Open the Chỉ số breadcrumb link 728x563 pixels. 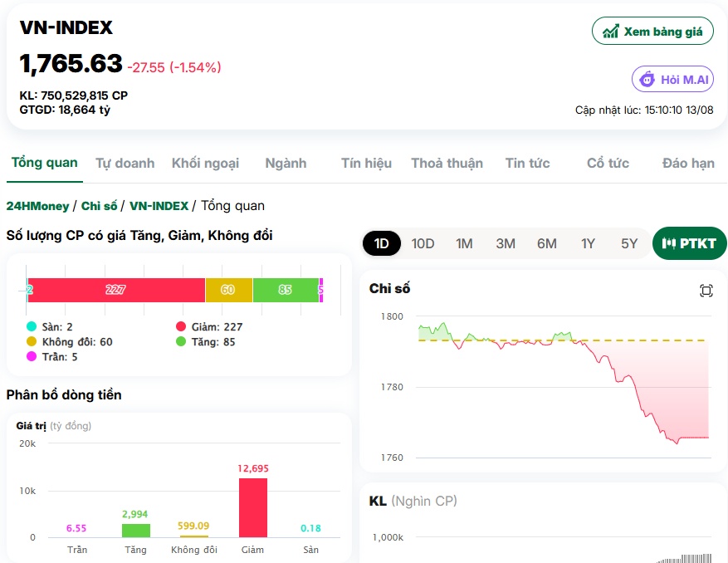tap(99, 206)
